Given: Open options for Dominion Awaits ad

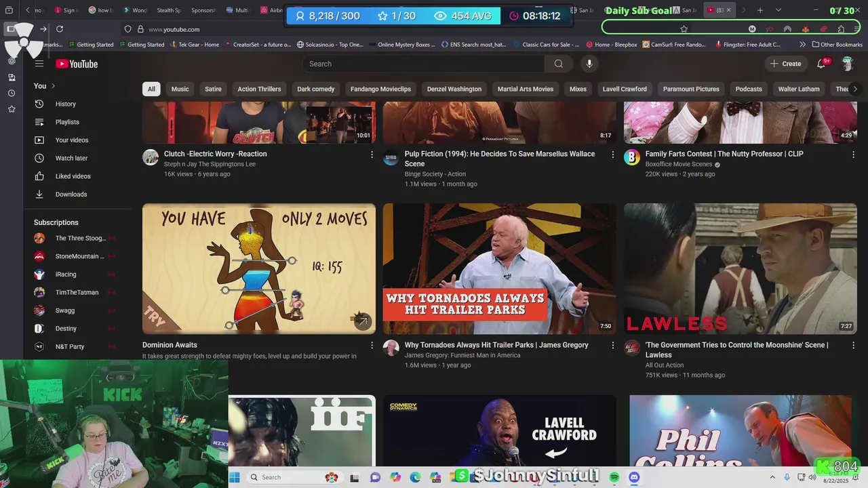Looking at the screenshot, I should pos(372,346).
